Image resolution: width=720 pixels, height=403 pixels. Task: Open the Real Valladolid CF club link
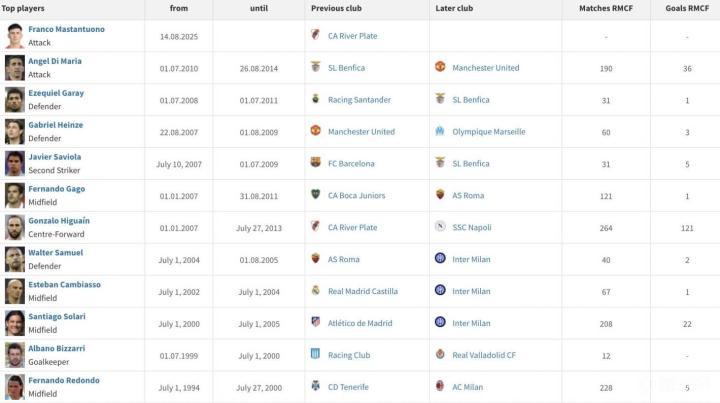point(484,355)
